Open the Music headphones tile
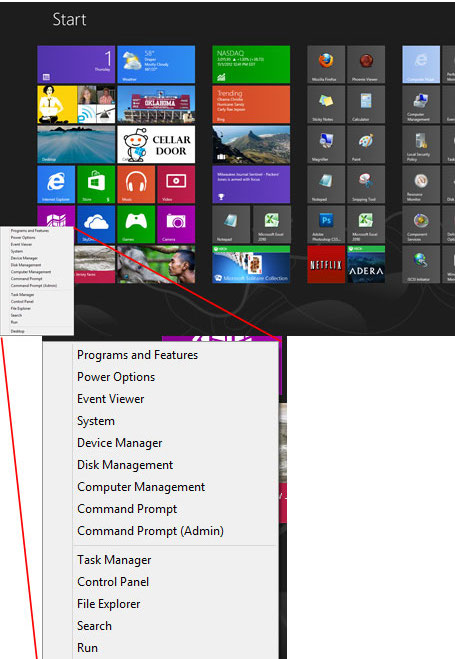The height and width of the screenshot is (659, 455). click(136, 185)
